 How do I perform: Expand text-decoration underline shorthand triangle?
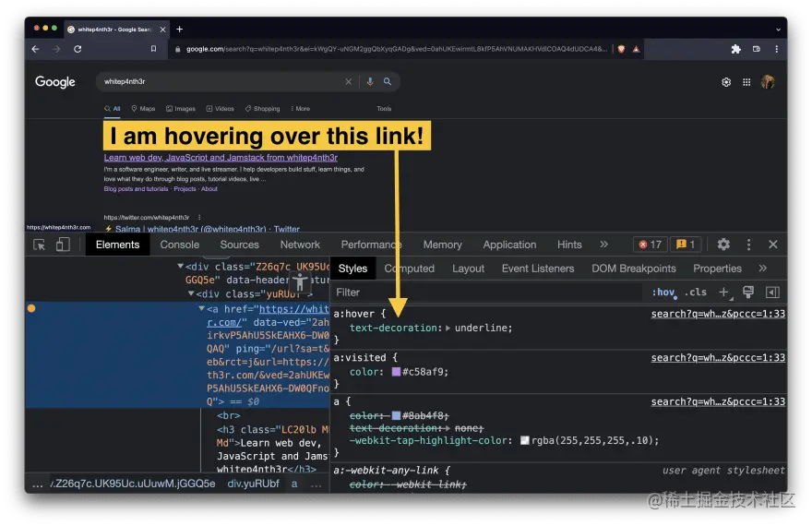point(448,328)
